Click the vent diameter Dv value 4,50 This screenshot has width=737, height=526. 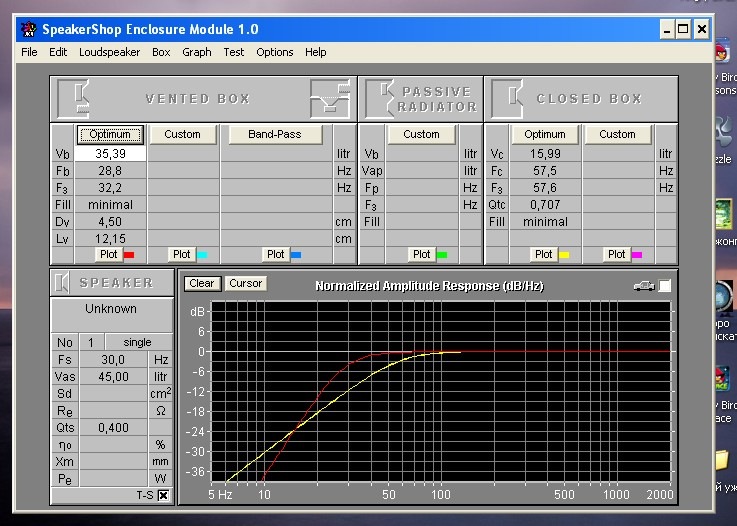click(110, 221)
